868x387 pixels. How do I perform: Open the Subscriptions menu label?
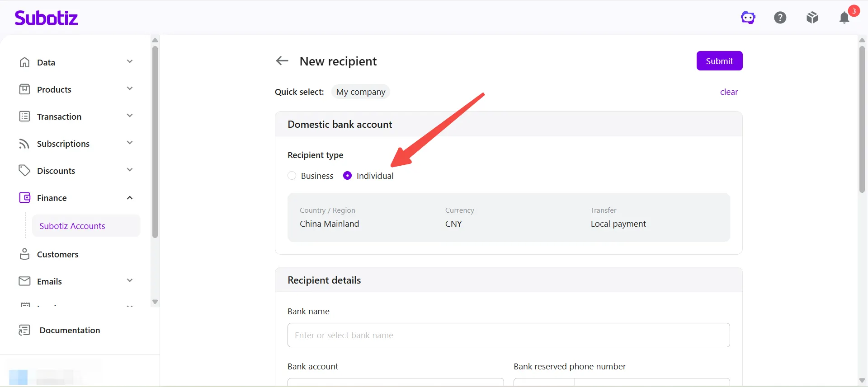tap(63, 144)
